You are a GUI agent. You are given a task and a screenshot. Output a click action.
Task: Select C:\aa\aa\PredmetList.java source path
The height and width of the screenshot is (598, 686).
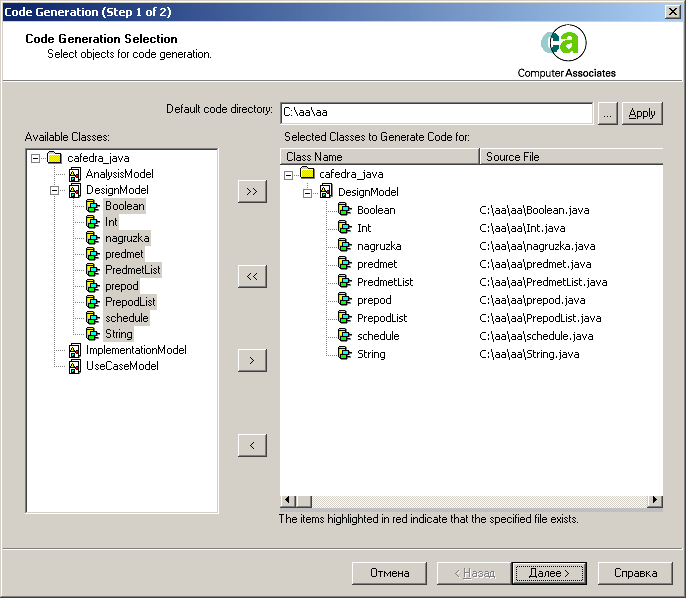coord(543,282)
